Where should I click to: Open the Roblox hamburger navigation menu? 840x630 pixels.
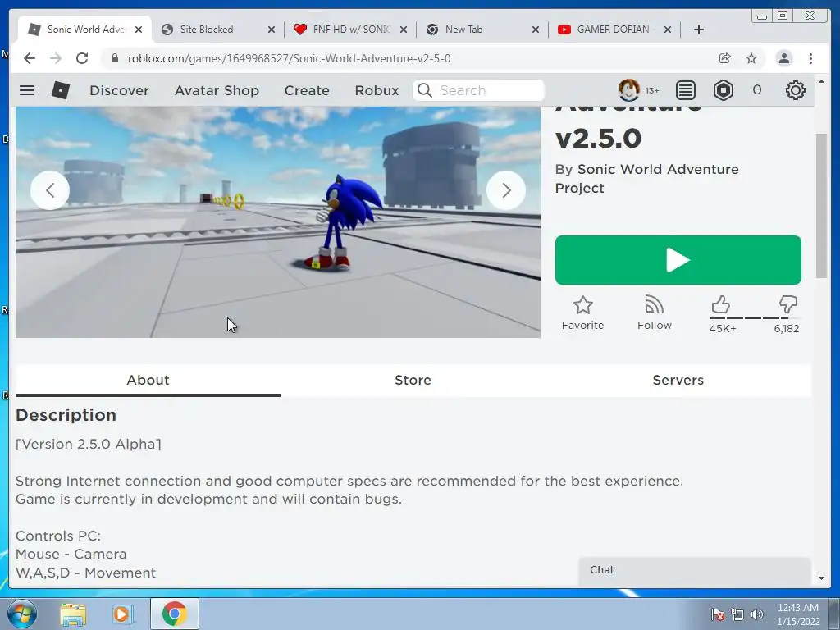coord(27,90)
